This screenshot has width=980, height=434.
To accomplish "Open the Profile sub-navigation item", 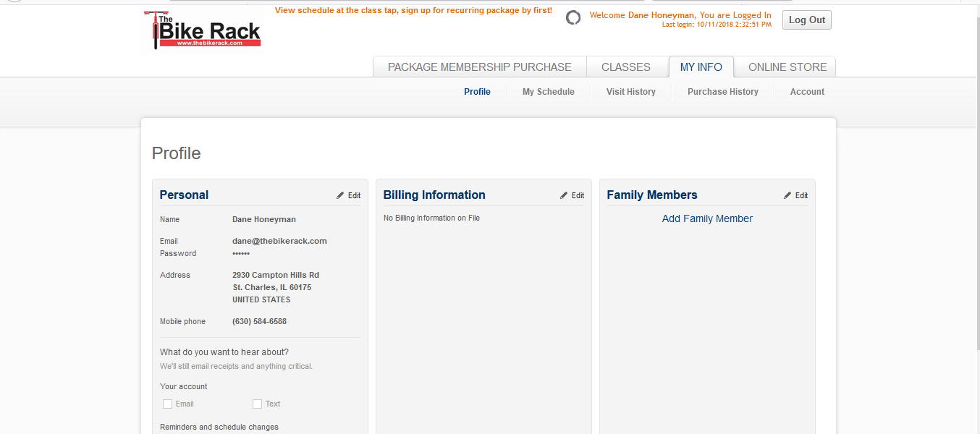I will [477, 92].
